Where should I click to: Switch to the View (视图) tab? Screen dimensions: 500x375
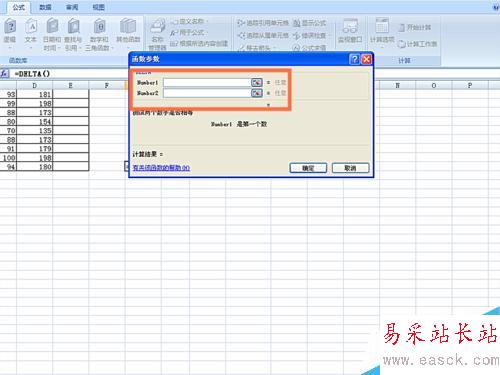pyautogui.click(x=98, y=7)
